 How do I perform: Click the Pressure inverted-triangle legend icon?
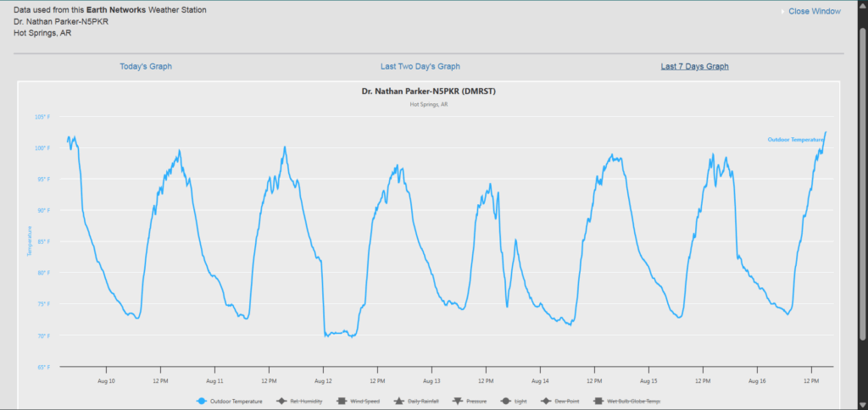458,401
